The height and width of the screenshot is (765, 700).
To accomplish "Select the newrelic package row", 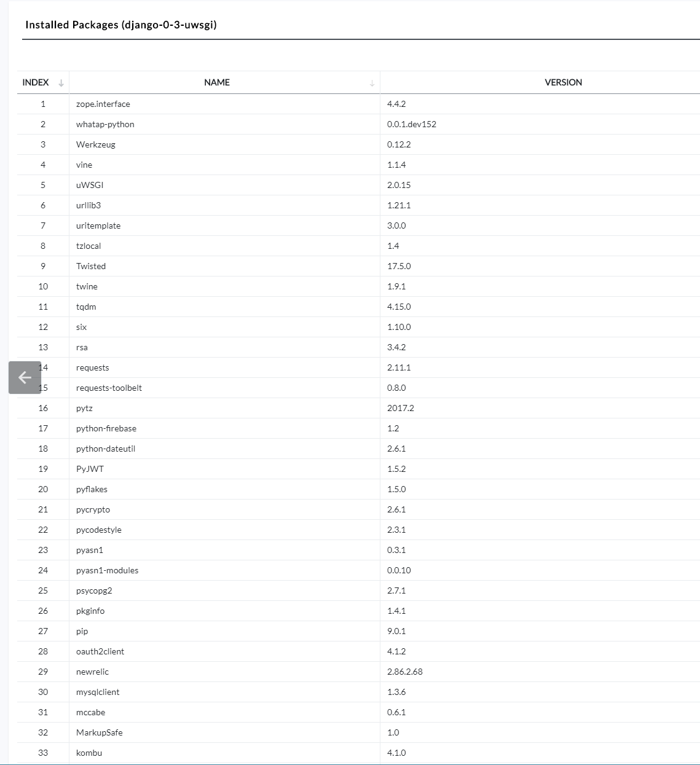I will click(92, 672).
